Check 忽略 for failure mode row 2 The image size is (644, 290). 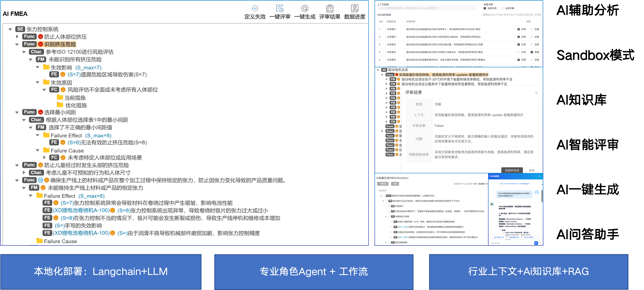tap(532, 37)
